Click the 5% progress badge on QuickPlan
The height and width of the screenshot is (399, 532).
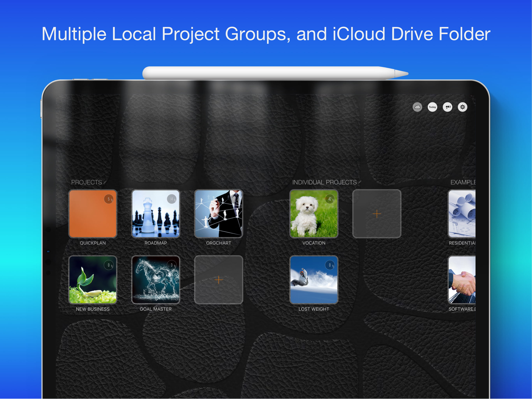(x=109, y=199)
